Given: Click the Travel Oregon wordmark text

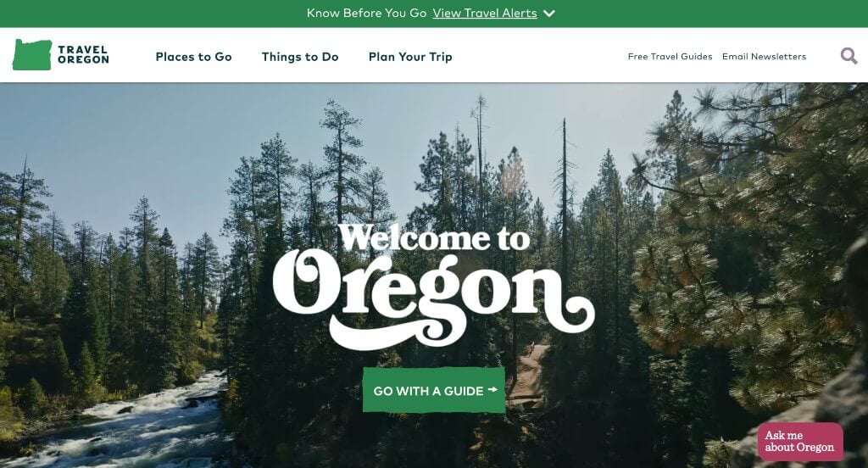Looking at the screenshot, I should [83, 55].
